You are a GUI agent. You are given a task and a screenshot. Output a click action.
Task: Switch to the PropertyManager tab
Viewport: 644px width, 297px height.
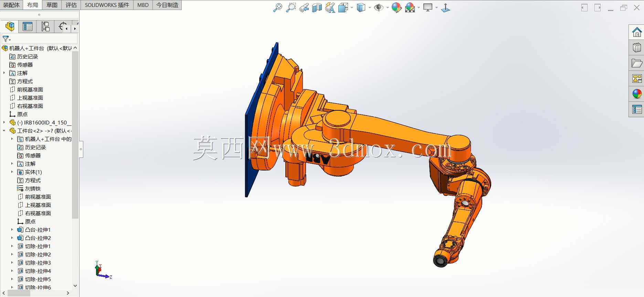[x=27, y=26]
